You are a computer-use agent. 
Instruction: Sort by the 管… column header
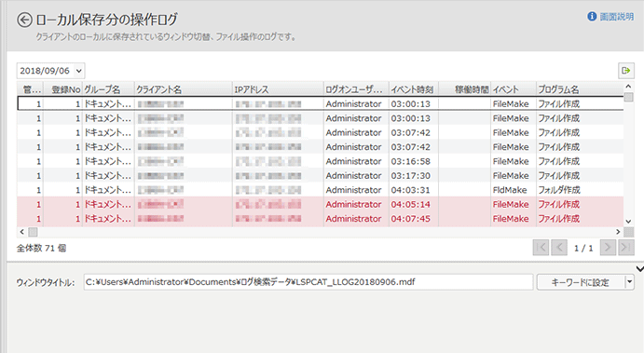click(31, 89)
